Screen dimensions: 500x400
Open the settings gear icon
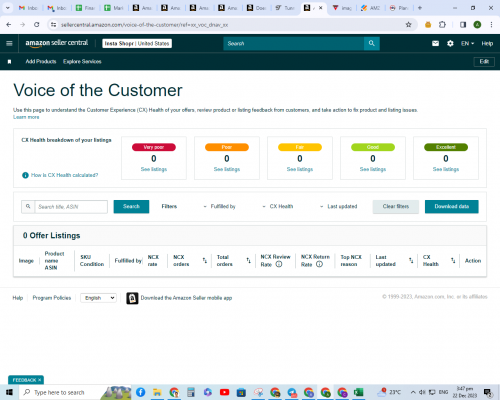[450, 43]
